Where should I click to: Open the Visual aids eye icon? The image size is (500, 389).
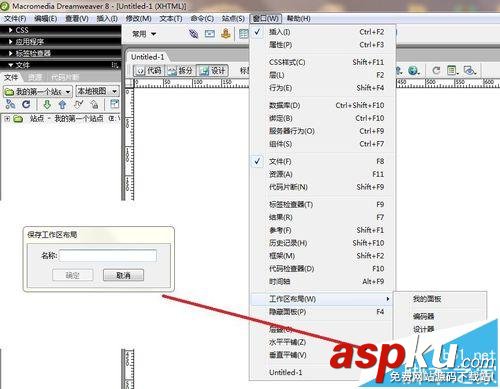pos(470,70)
